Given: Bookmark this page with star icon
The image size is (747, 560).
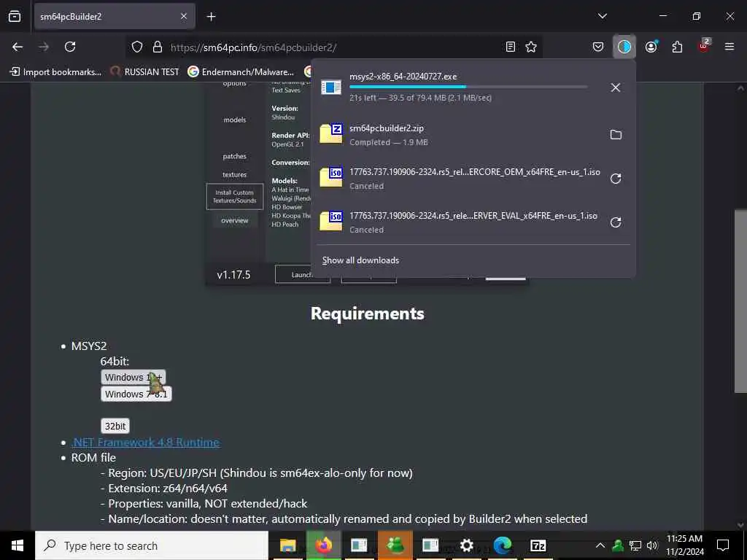Looking at the screenshot, I should [x=531, y=47].
